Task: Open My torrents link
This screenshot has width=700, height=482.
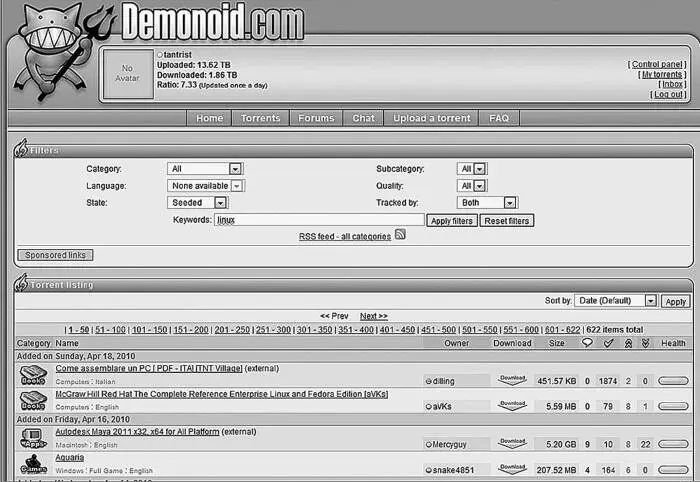Action: click(662, 75)
